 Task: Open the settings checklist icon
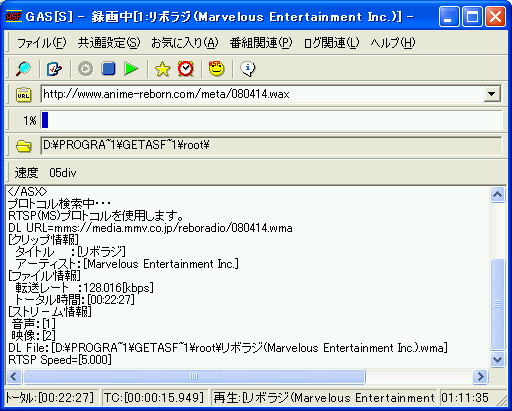(54, 69)
